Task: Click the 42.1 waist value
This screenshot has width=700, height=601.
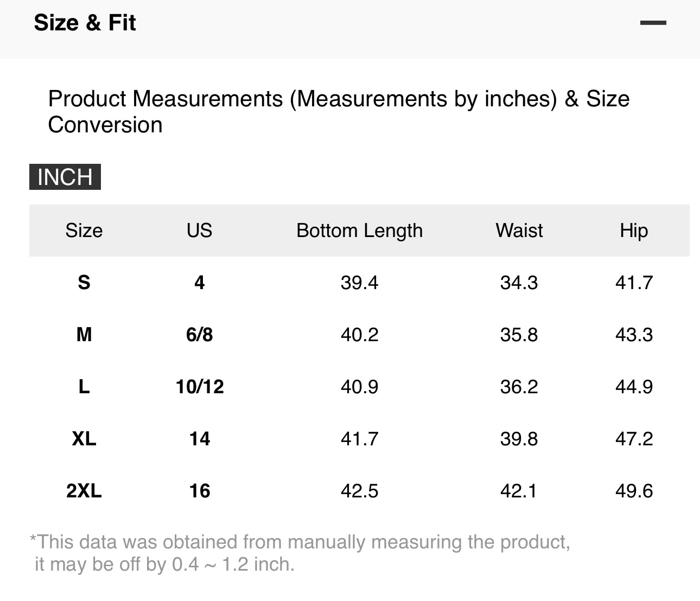Action: click(x=519, y=491)
